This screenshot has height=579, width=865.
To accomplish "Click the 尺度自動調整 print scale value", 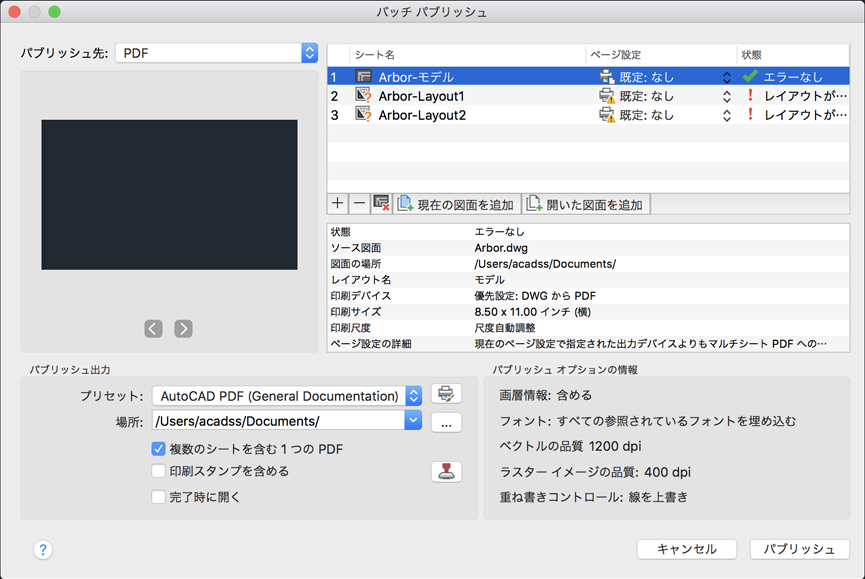I will pyautogui.click(x=505, y=328).
